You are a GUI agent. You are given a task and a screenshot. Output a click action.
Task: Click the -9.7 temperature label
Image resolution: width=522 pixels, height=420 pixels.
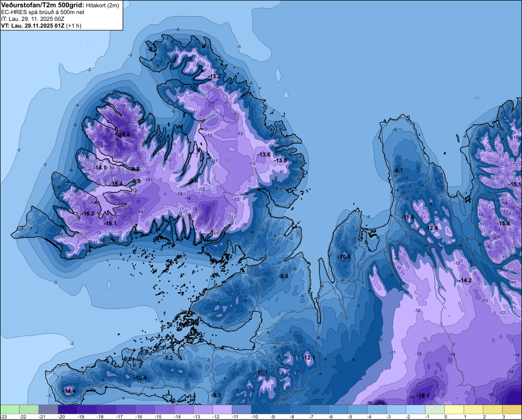pyautogui.click(x=398, y=171)
